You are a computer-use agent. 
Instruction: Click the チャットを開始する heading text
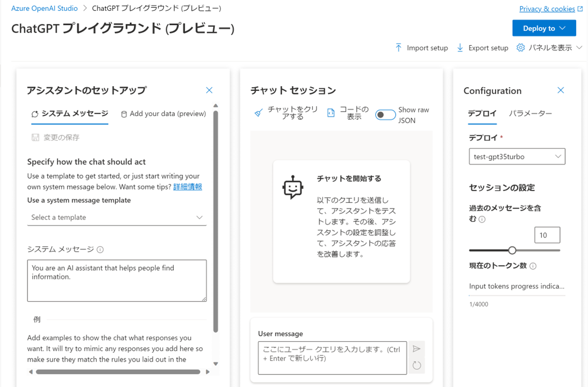tap(349, 178)
